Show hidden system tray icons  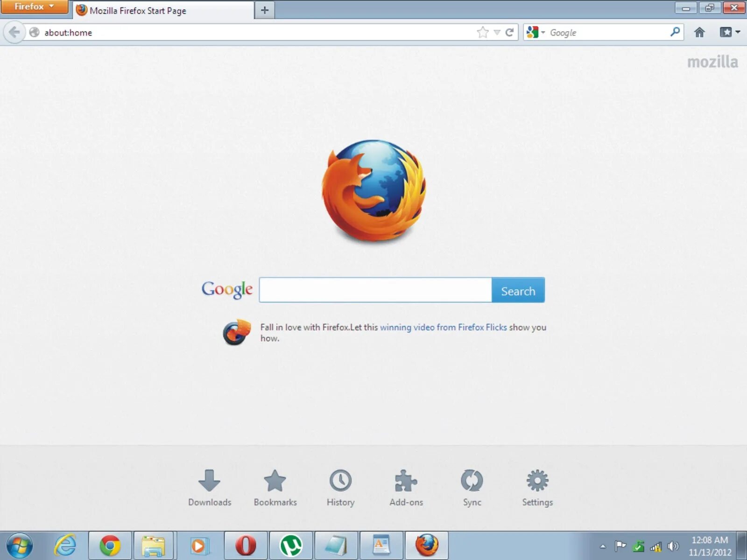[603, 546]
